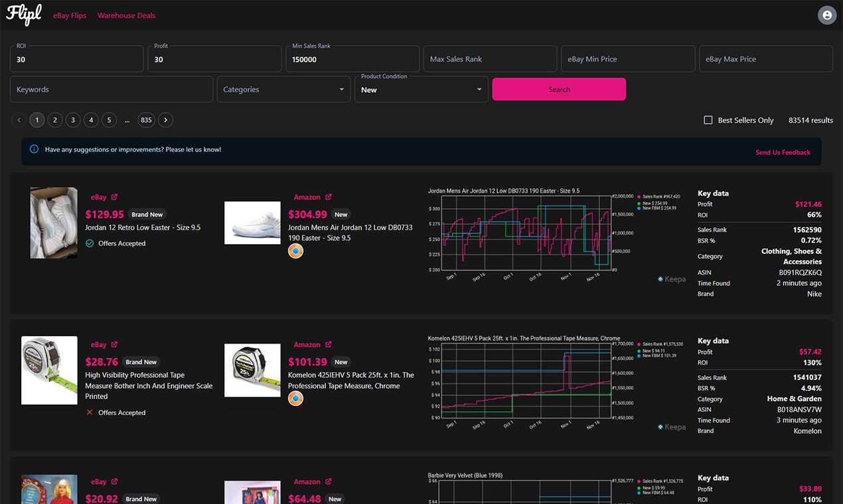This screenshot has height=504, width=843.
Task: Click the info icon in feedback banner
Action: point(35,149)
